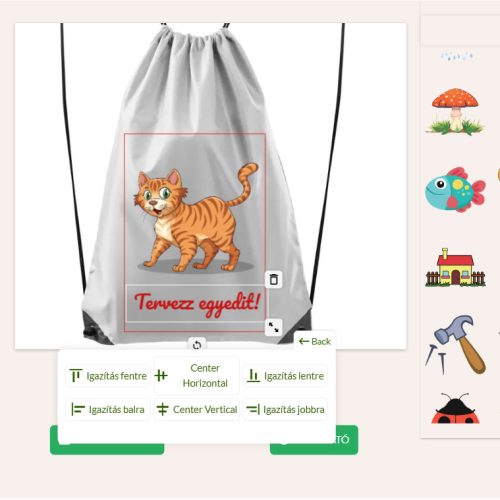This screenshot has width=500, height=500.
Task: Click the green button at bottom right
Action: 347,440
